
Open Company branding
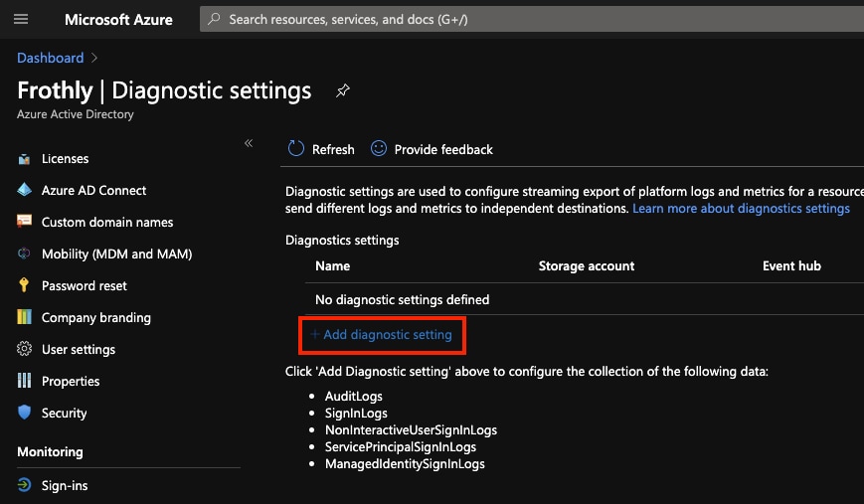(95, 318)
